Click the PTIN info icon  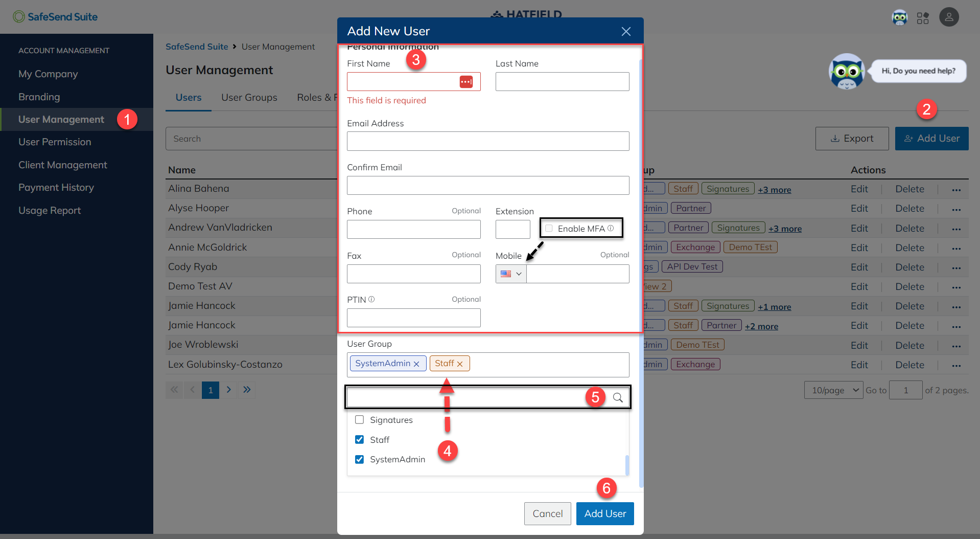point(372,298)
